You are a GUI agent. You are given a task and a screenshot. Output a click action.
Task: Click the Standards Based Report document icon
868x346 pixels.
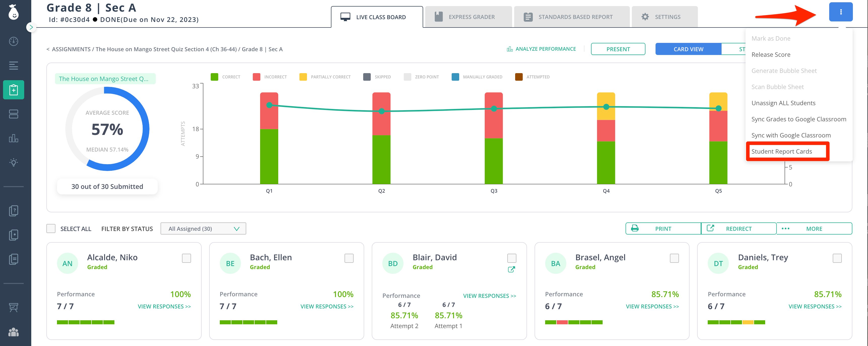(x=528, y=17)
